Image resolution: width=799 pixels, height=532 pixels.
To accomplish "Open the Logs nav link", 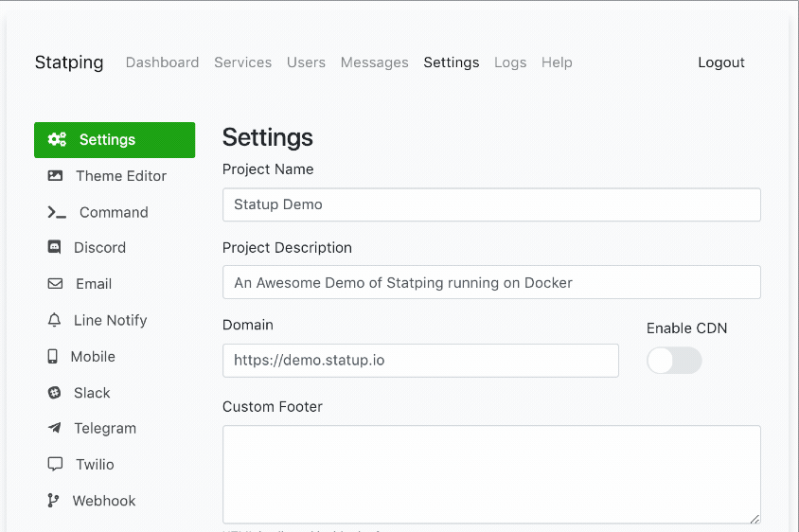I will [510, 62].
